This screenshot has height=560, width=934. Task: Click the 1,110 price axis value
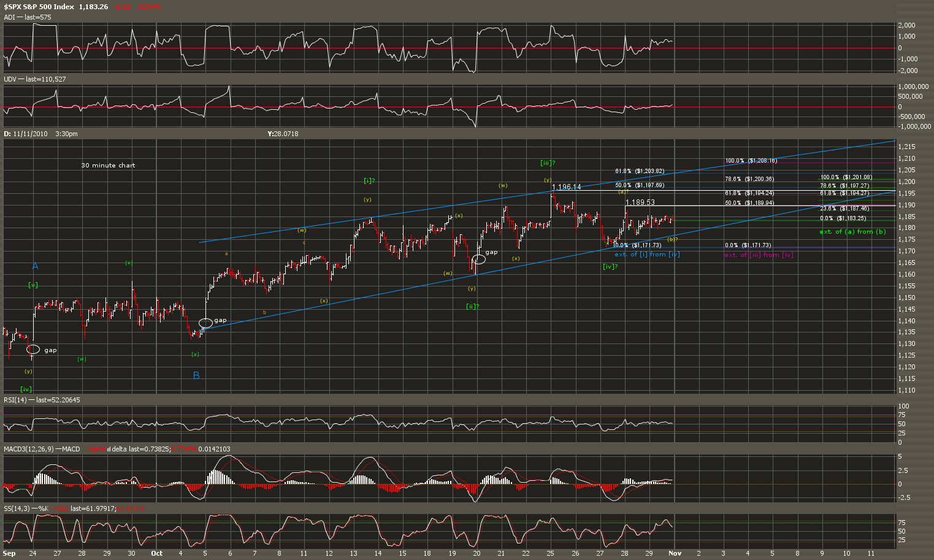[906, 390]
